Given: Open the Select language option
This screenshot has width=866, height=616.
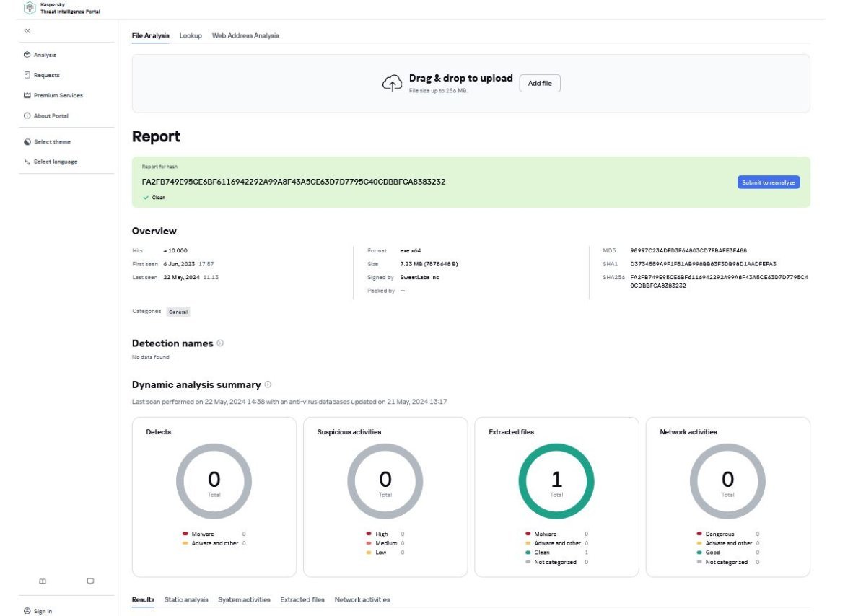Looking at the screenshot, I should point(55,162).
